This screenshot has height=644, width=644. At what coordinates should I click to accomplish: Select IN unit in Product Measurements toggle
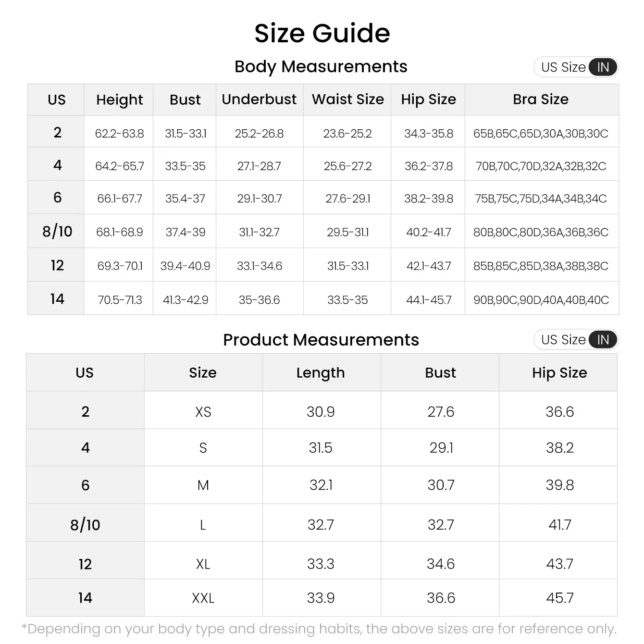(x=603, y=340)
